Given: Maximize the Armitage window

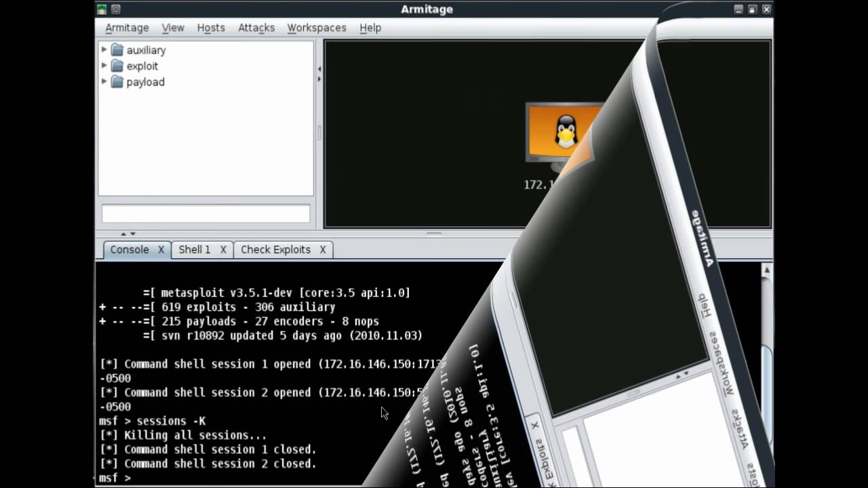Looking at the screenshot, I should click(753, 9).
